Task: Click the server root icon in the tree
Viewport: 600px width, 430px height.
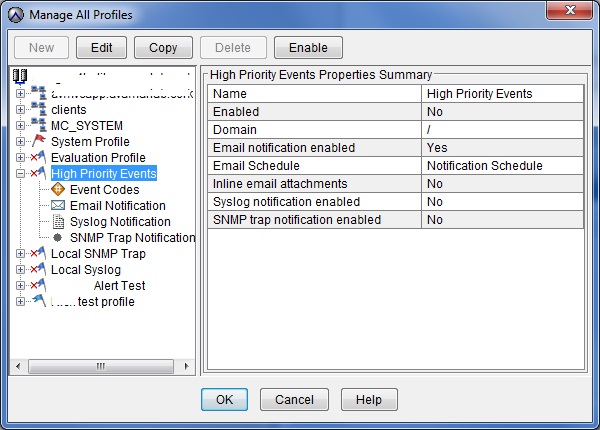Action: pos(20,76)
